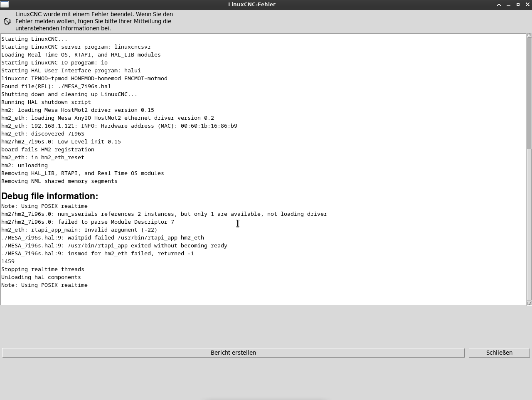The width and height of the screenshot is (532, 400).
Task: Click line 'loading Mesa HostMot2 driver version 0.15'
Action: pyautogui.click(x=78, y=110)
